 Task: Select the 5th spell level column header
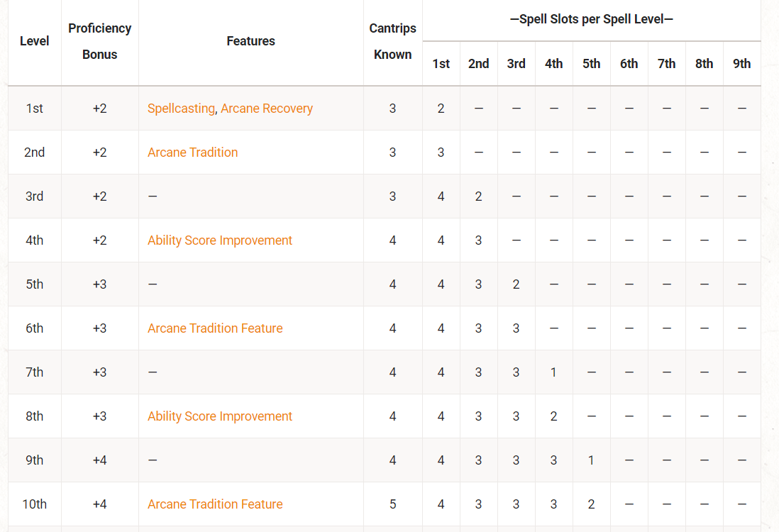click(592, 64)
